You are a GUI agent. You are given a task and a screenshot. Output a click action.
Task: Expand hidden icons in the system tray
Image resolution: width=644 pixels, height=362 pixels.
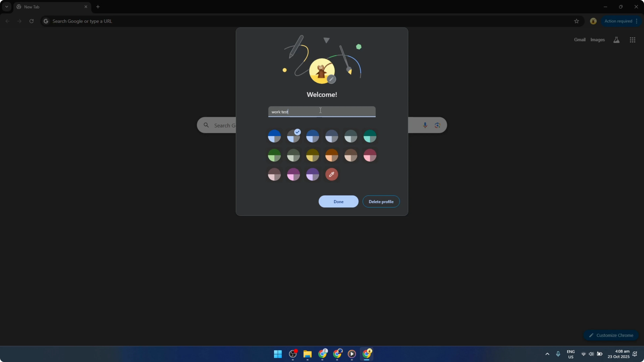pyautogui.click(x=547, y=354)
